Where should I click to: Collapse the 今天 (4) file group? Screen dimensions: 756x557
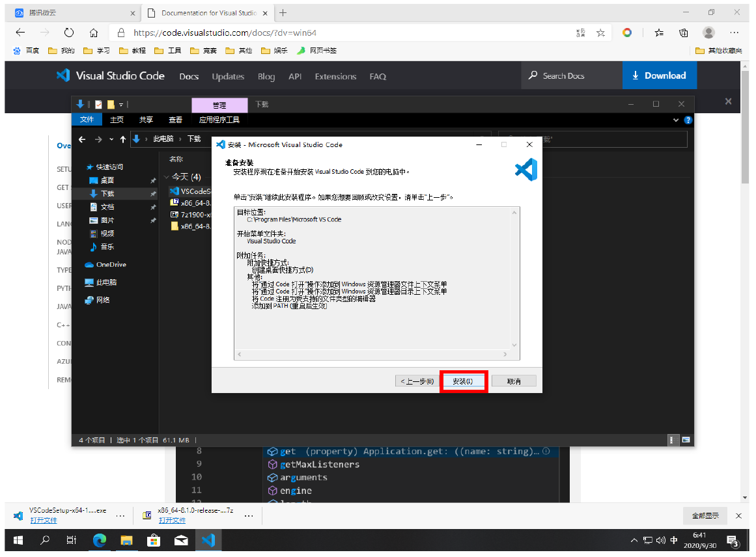167,177
